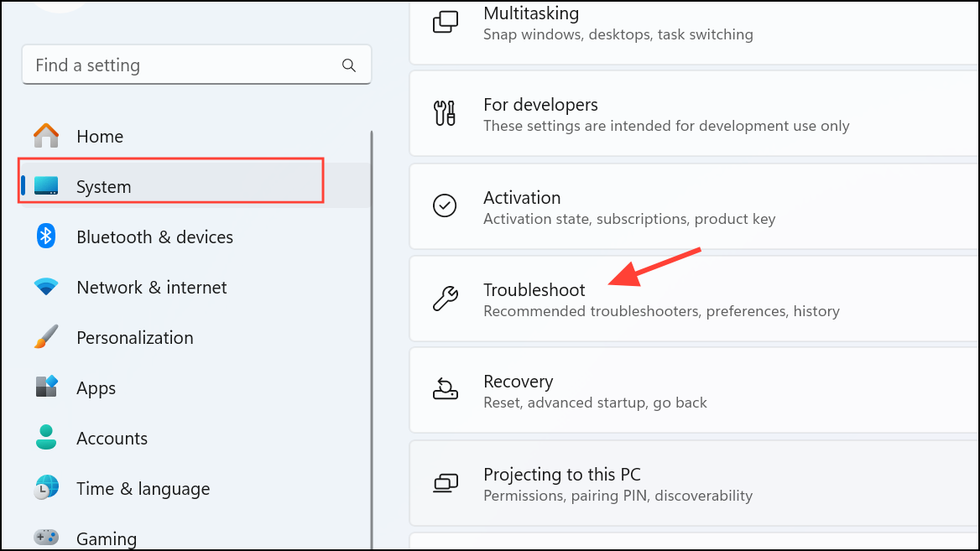Click the sidebar vertical scrollbar

[372, 340]
